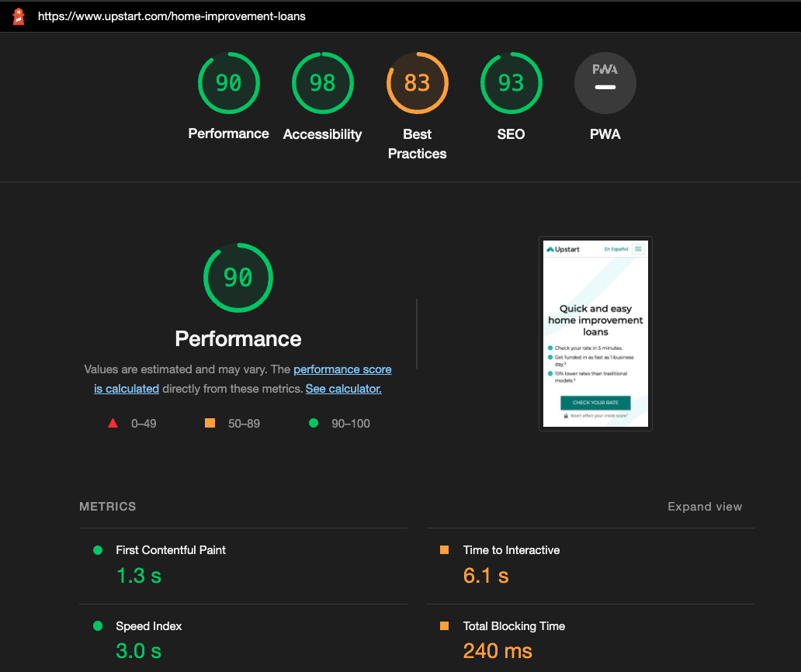Screen dimensions: 801x672
Task: Click the green circle 90–100 legend icon
Action: click(314, 423)
